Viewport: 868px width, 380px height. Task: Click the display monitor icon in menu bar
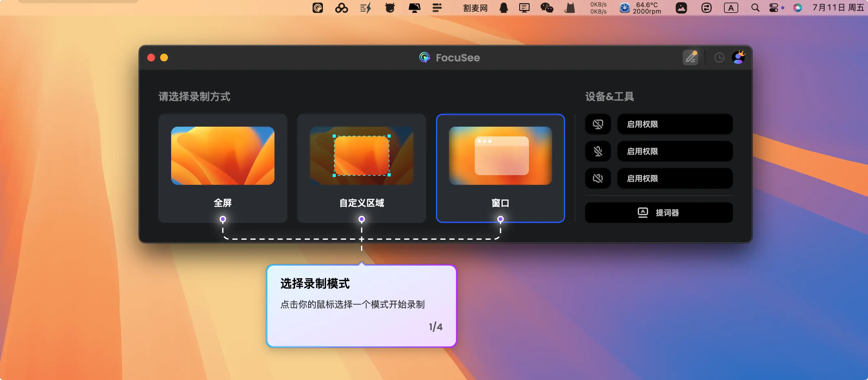pyautogui.click(x=414, y=8)
